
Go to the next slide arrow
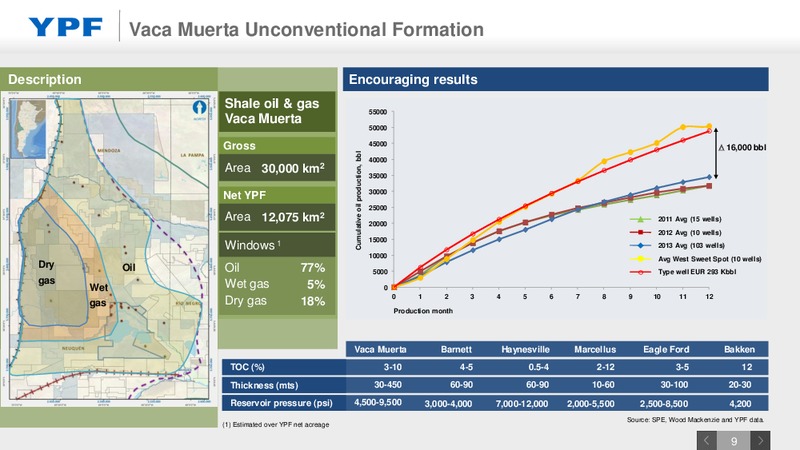pyautogui.click(x=760, y=440)
